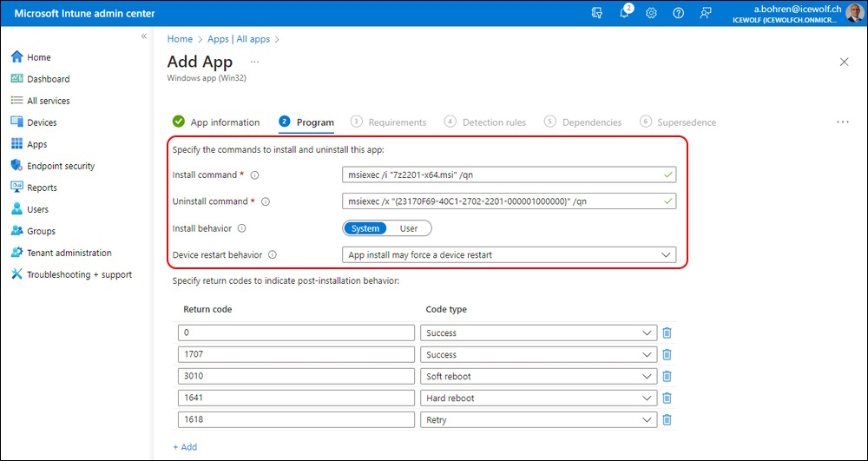The height and width of the screenshot is (461, 868).
Task: Open Code type dropdown for code 0
Action: click(539, 333)
